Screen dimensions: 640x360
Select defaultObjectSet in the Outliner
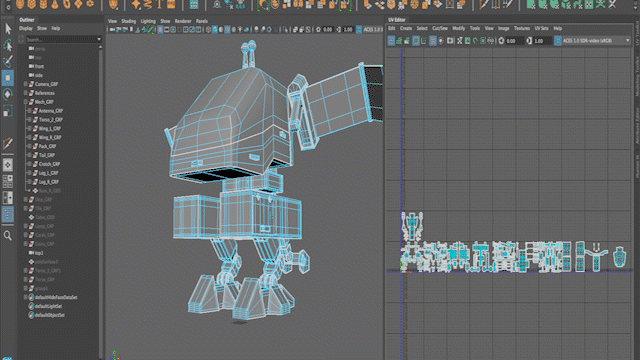[50, 315]
